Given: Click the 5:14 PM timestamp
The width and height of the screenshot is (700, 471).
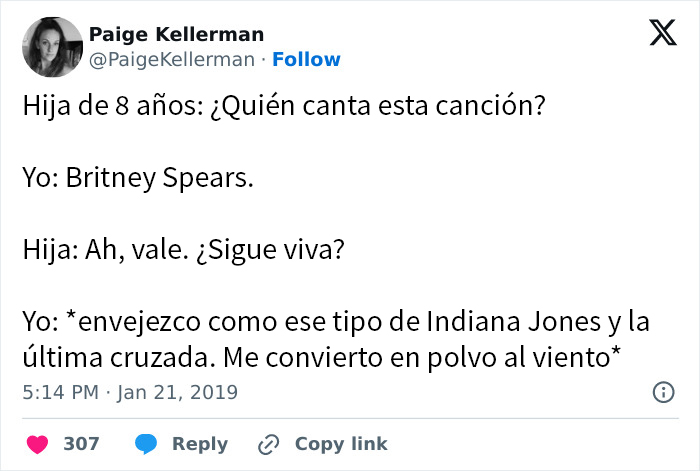Looking at the screenshot, I should [x=60, y=392].
